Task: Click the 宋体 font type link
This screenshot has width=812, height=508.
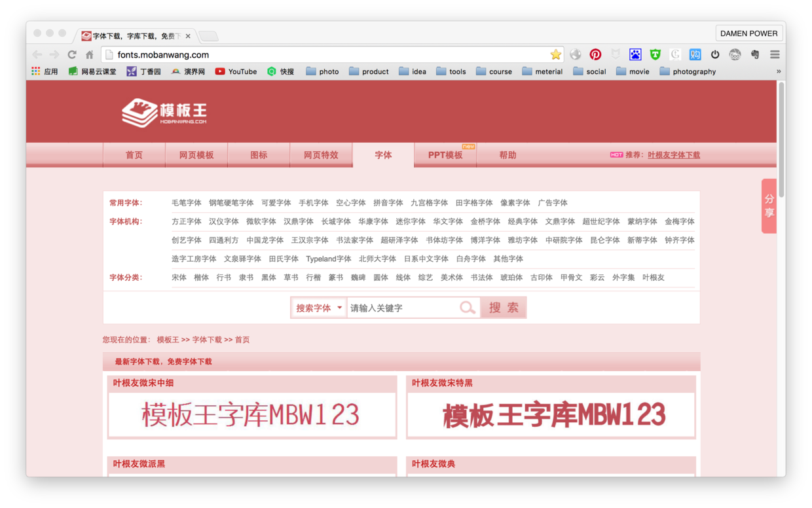Action: (x=179, y=278)
